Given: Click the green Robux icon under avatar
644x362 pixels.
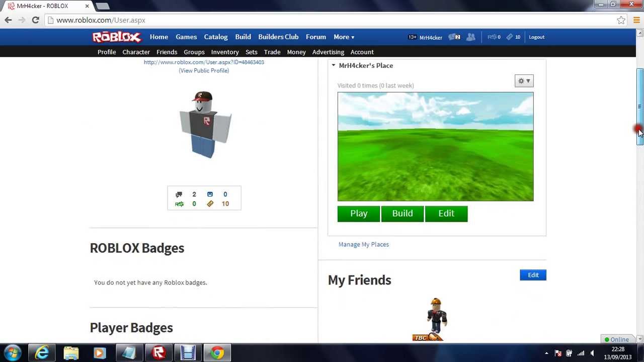Looking at the screenshot, I should pos(179,204).
